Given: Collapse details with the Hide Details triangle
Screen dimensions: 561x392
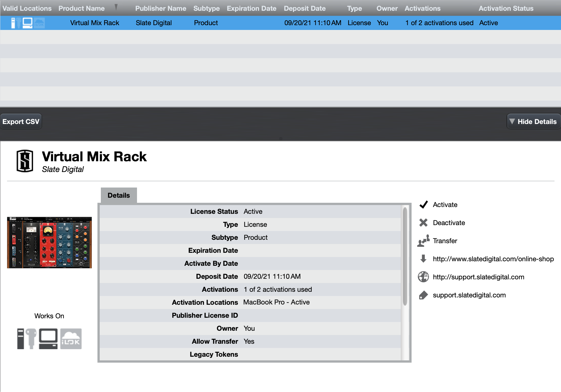Looking at the screenshot, I should pos(512,121).
